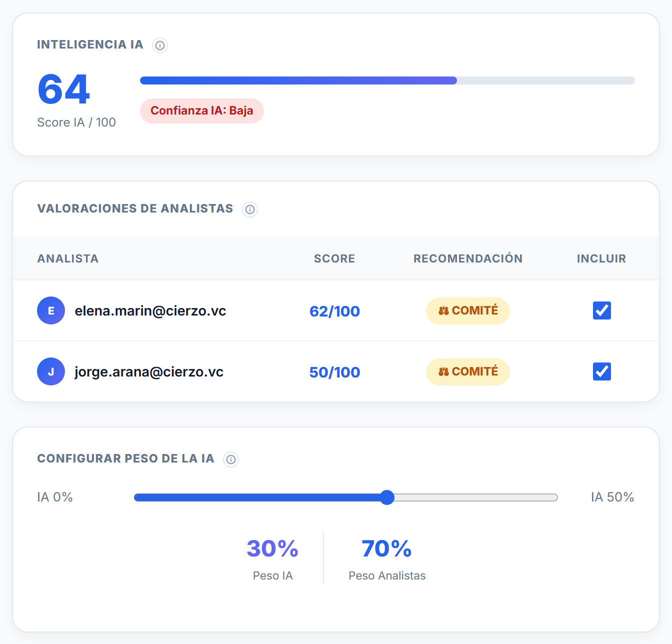Click the IA 50% slider label
This screenshot has height=644, width=672.
[x=612, y=497]
